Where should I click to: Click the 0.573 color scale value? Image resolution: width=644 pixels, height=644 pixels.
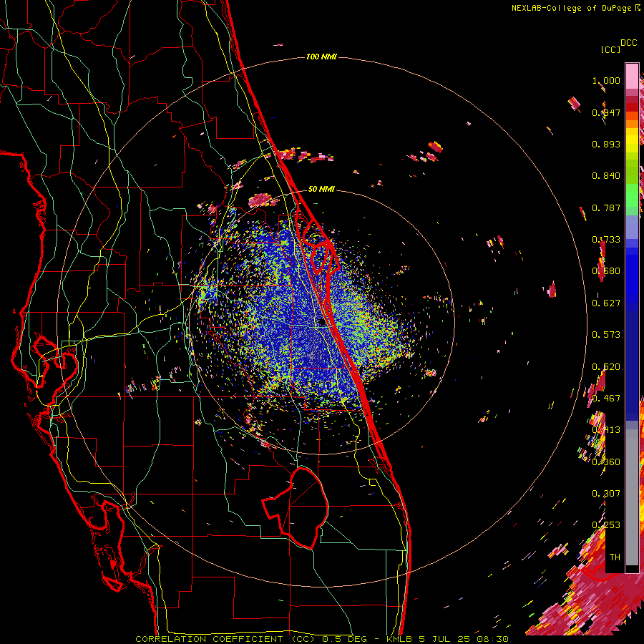coord(606,335)
